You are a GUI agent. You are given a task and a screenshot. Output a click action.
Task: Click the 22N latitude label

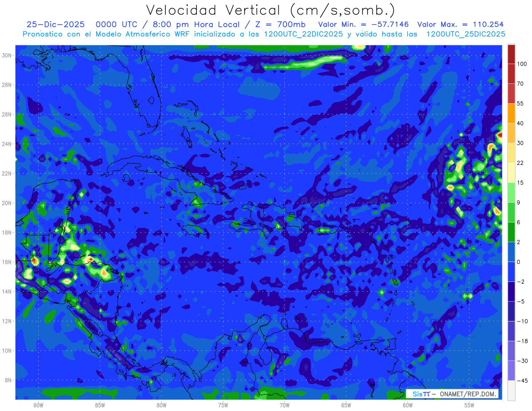7,173
